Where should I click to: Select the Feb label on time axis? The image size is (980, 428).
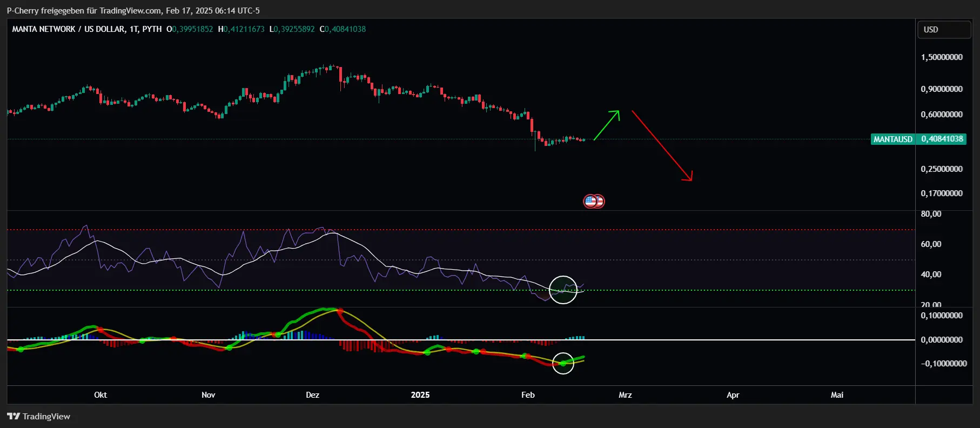(528, 395)
